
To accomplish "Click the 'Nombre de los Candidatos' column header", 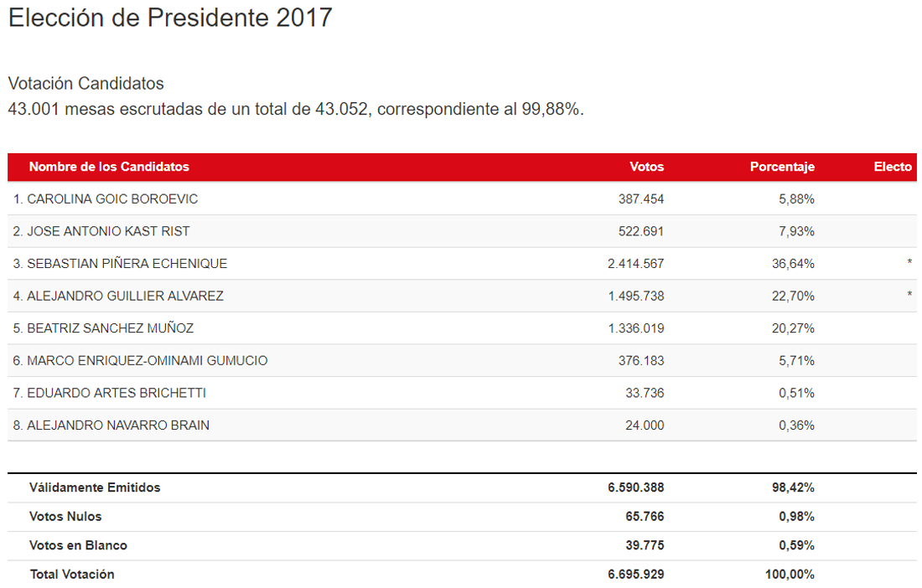I will pyautogui.click(x=109, y=167).
